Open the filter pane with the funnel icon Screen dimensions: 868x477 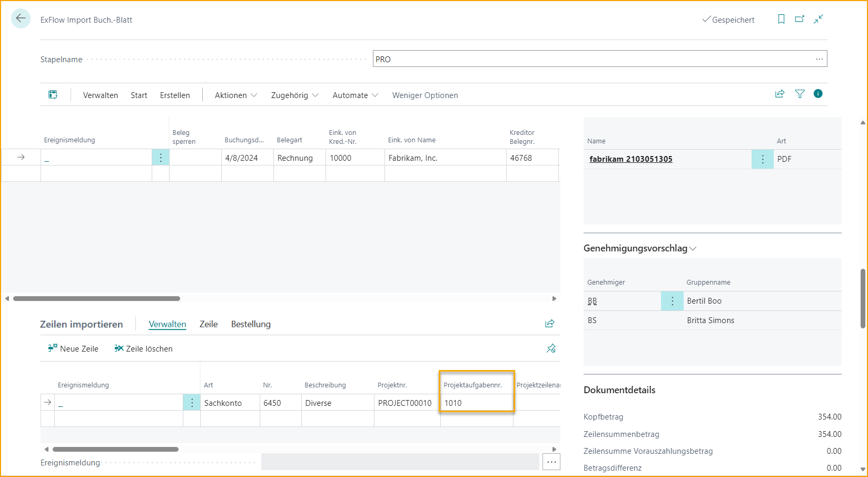[x=800, y=94]
